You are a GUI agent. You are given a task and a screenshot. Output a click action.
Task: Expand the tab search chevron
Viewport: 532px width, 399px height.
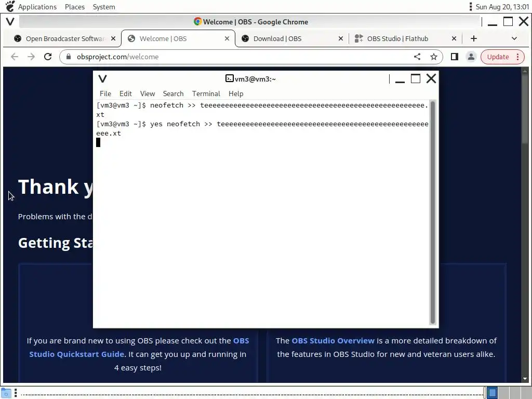point(514,38)
